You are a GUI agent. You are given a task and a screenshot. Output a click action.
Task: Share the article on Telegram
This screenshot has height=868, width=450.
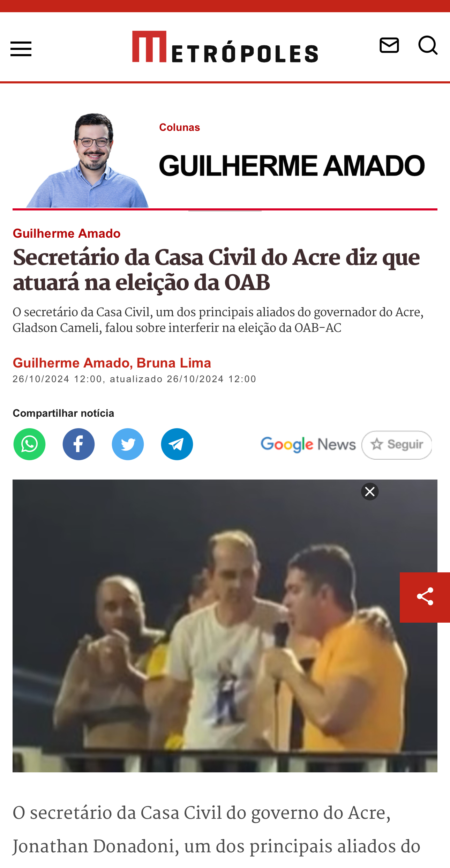(177, 444)
